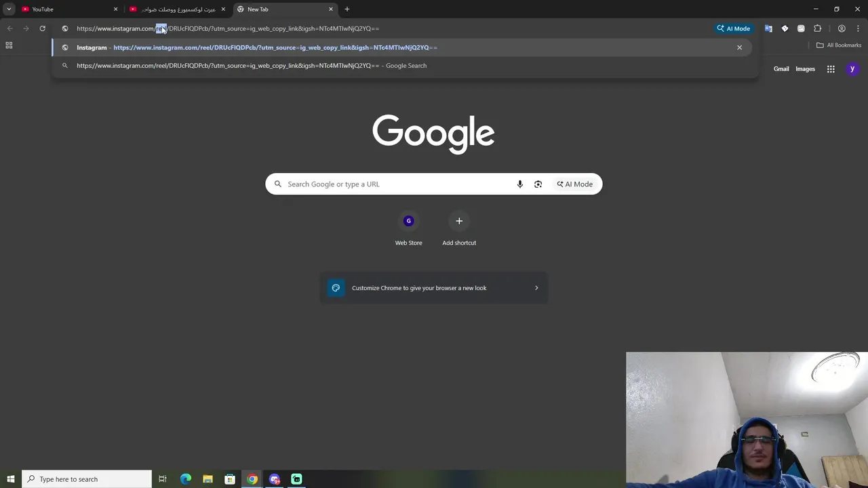Open Discord from the taskbar

click(x=275, y=479)
